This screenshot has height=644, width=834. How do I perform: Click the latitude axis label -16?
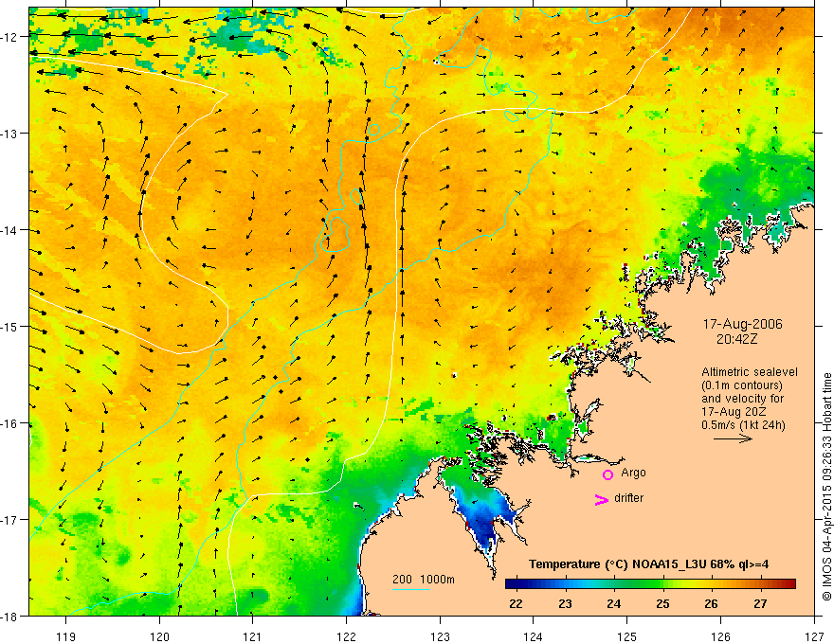pyautogui.click(x=9, y=423)
